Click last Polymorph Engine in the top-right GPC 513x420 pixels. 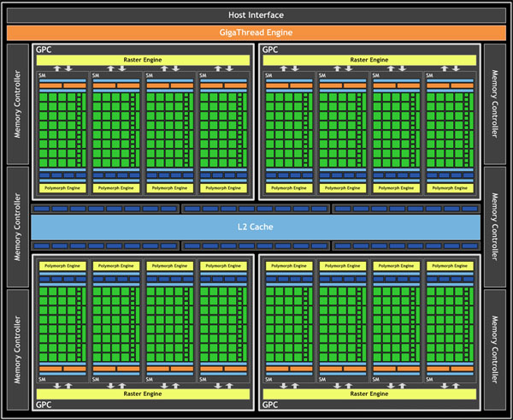[x=449, y=187]
